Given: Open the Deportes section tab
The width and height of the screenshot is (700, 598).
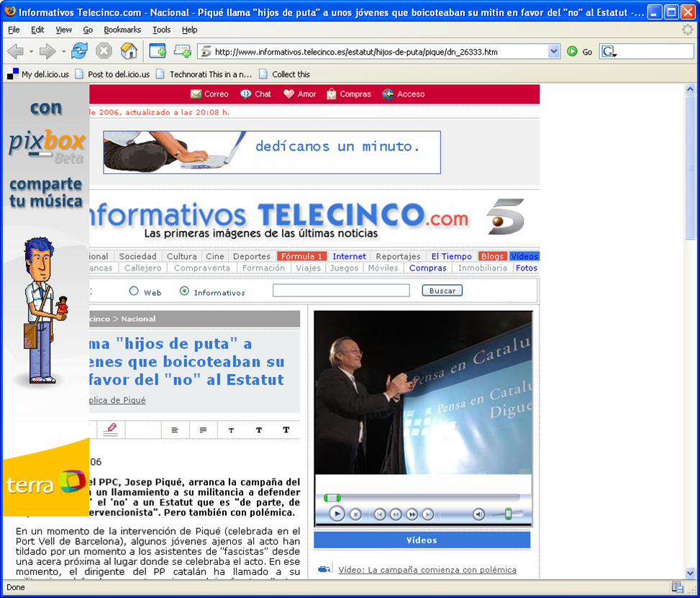Looking at the screenshot, I should point(251,256).
